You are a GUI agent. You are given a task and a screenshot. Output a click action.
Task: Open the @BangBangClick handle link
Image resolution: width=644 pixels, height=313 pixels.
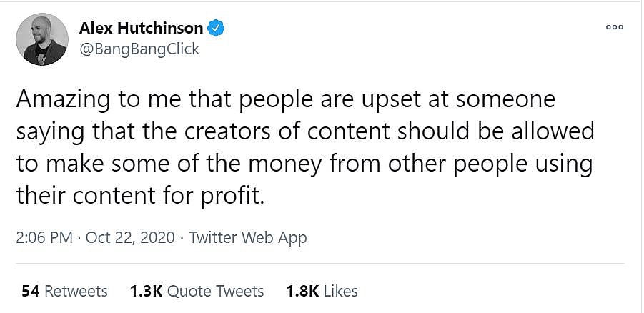click(x=139, y=49)
